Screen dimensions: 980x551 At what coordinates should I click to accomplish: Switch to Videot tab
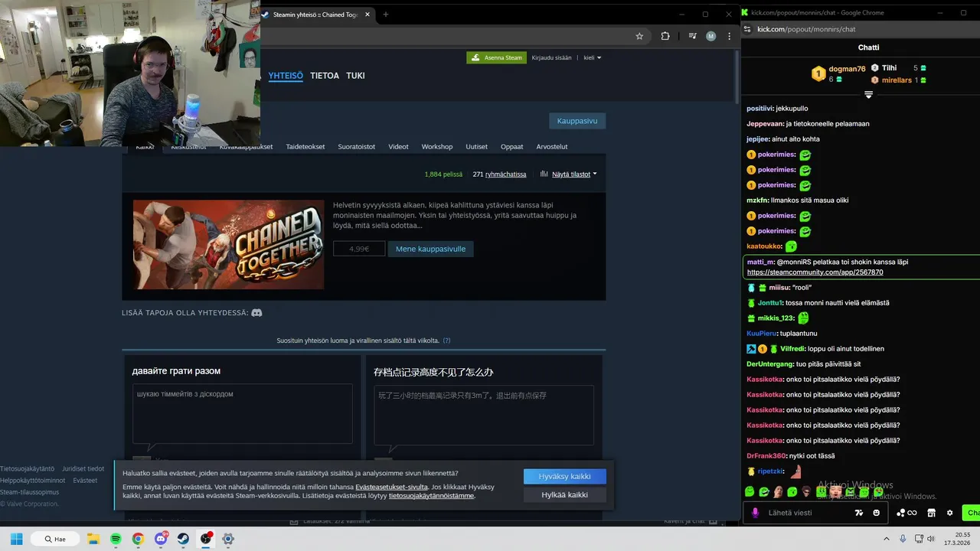point(398,147)
